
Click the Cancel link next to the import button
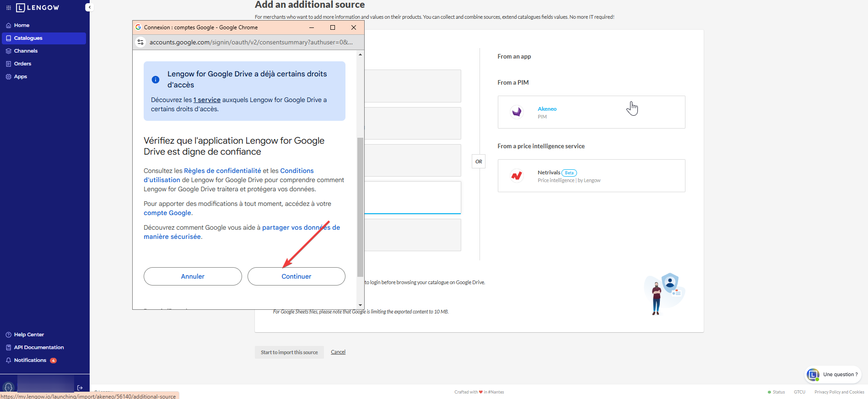(x=338, y=352)
